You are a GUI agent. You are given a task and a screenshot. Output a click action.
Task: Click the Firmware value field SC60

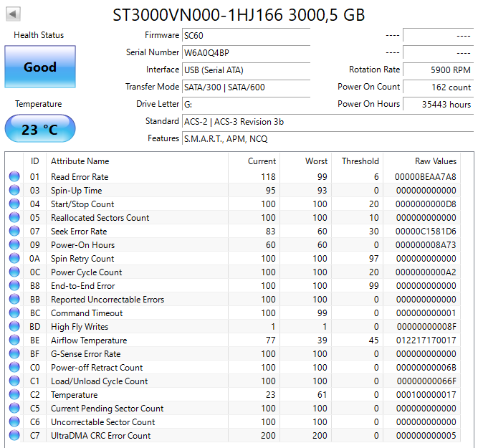246,35
